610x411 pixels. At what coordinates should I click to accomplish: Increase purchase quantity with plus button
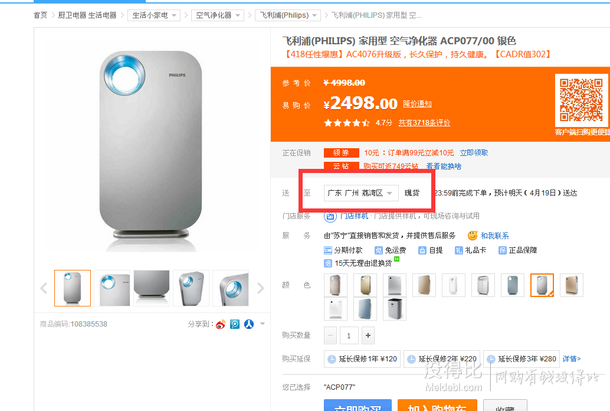click(367, 336)
